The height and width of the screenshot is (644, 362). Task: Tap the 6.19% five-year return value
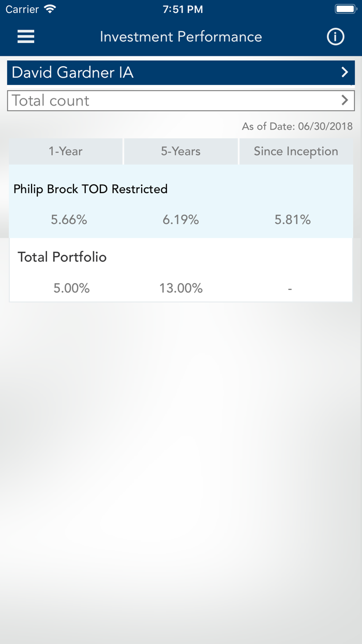coord(180,219)
